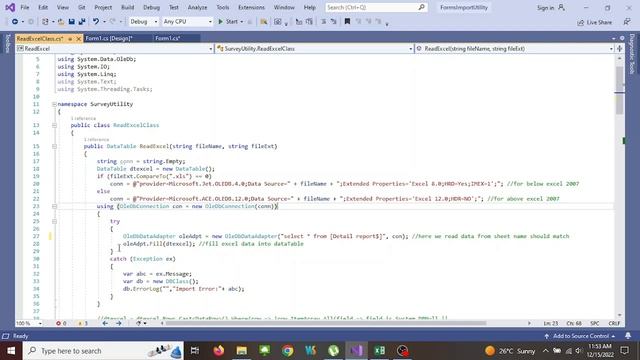Click Sign in
Viewport: 640px width, 360px height.
click(545, 8)
